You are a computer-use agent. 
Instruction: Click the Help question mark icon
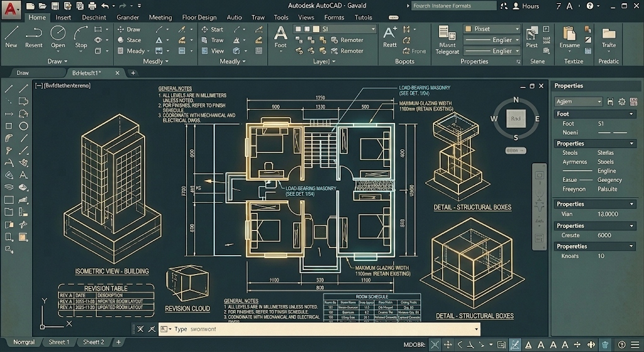click(590, 6)
